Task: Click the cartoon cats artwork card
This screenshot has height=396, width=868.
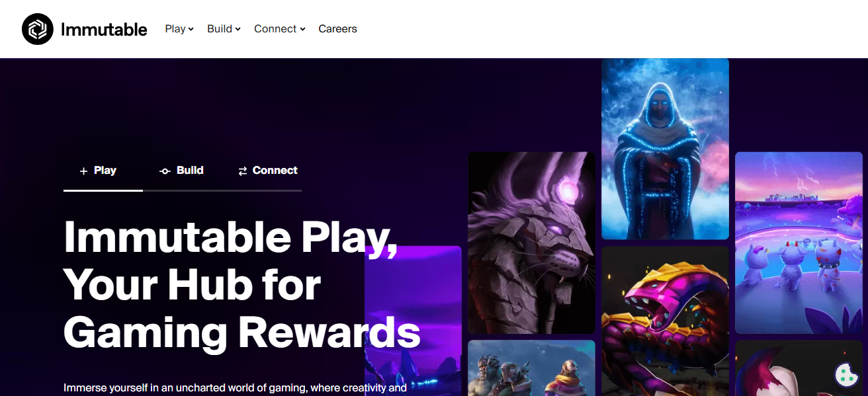Action: 799,243
